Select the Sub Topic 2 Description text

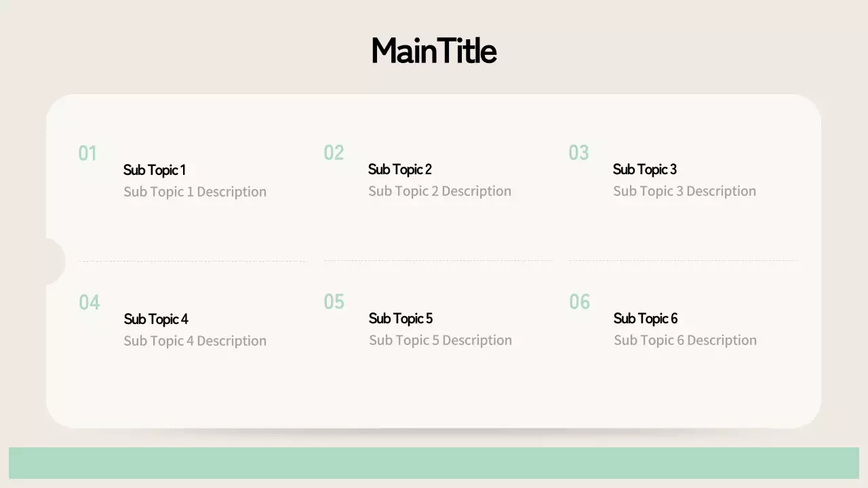tap(439, 191)
